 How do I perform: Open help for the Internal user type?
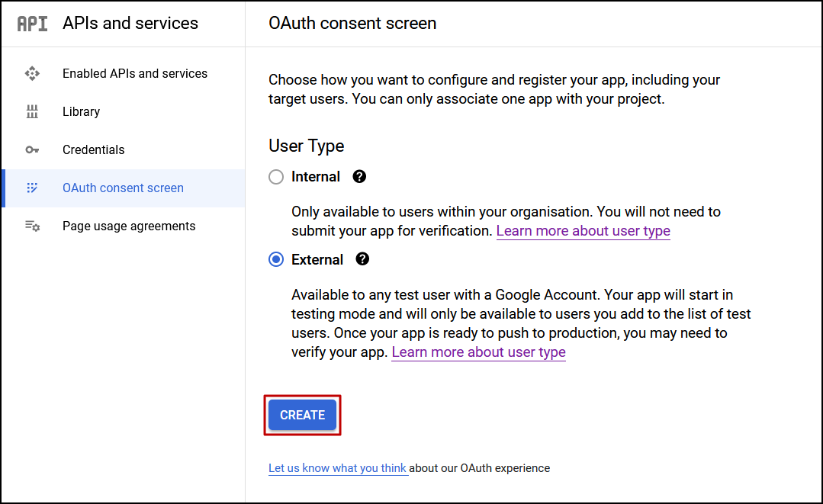[x=358, y=176]
